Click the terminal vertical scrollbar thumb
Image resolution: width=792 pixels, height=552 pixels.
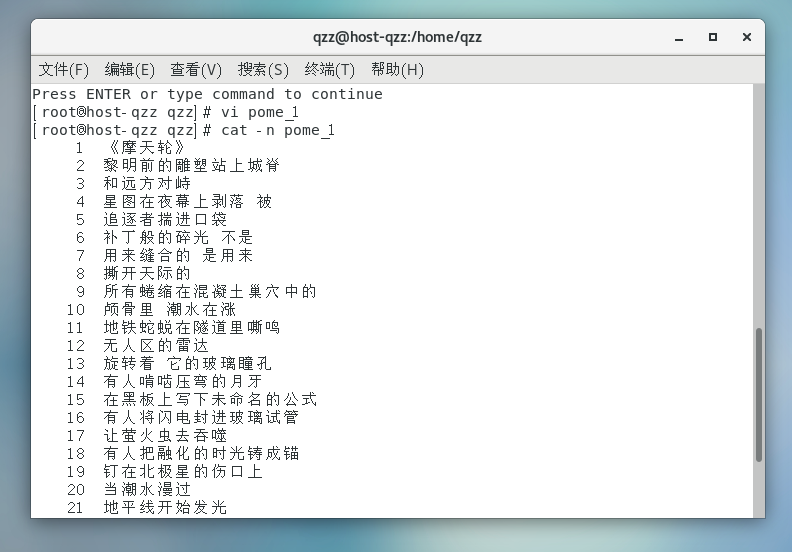[759, 394]
